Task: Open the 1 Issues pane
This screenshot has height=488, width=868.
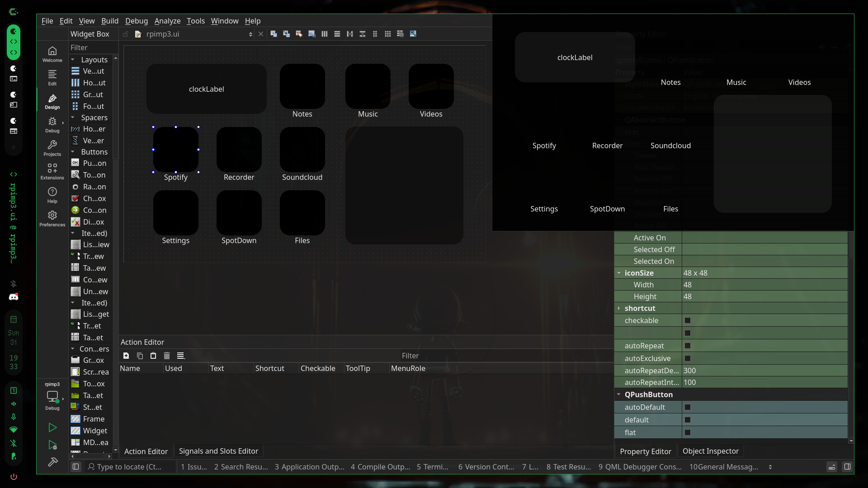Action: click(194, 467)
